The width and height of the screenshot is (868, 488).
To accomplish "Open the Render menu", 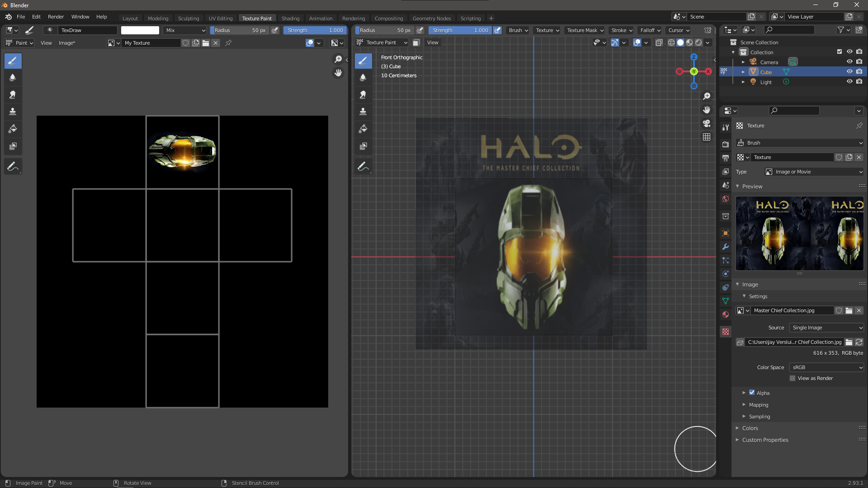I will point(56,17).
